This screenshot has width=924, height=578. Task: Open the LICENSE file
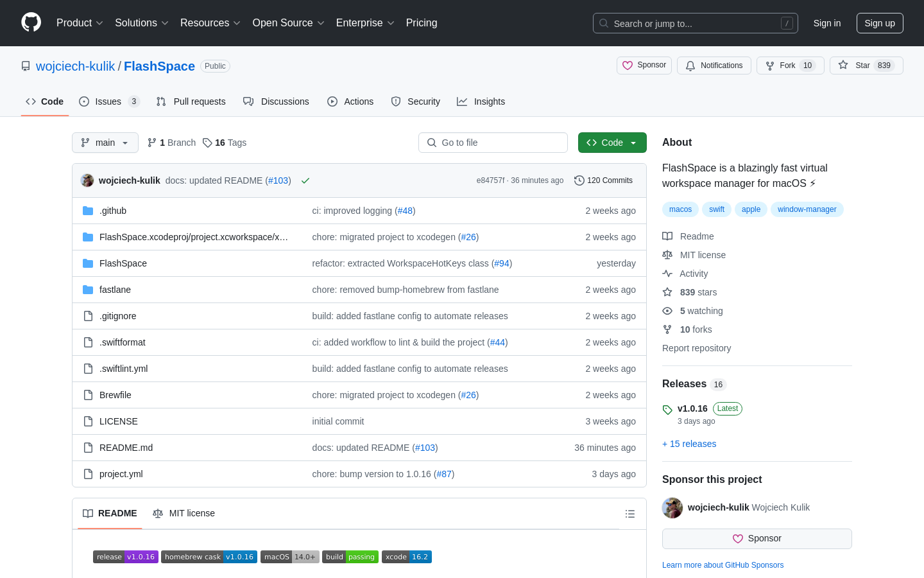(119, 421)
